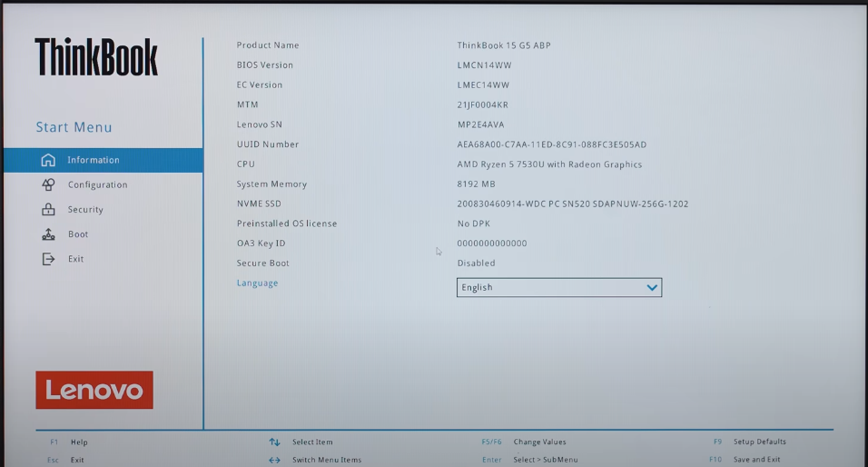Viewport: 868px width, 467px height.
Task: Click the NVME SSD label
Action: coord(259,204)
